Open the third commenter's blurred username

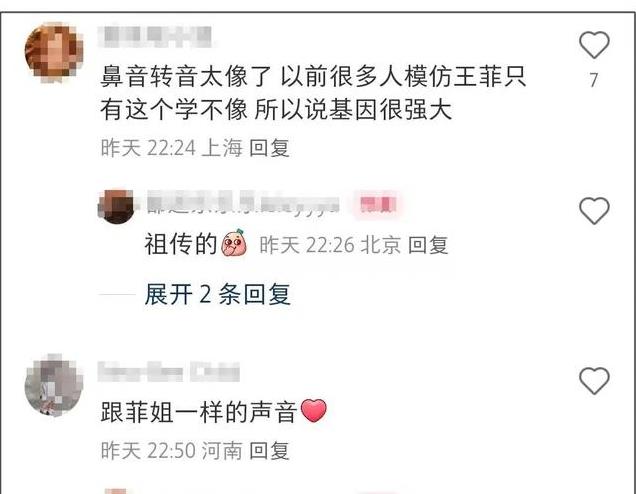click(169, 372)
